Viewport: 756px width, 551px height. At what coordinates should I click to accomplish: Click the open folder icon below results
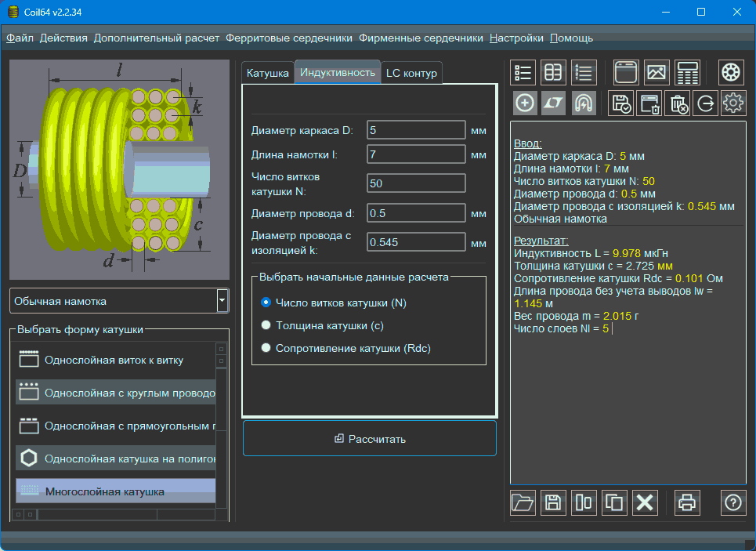click(x=523, y=502)
